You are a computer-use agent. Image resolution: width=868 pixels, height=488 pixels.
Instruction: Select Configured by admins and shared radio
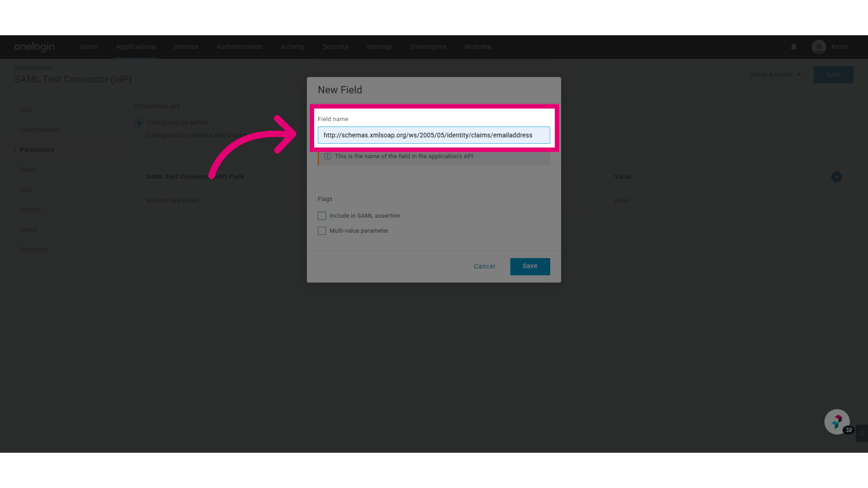click(x=139, y=136)
